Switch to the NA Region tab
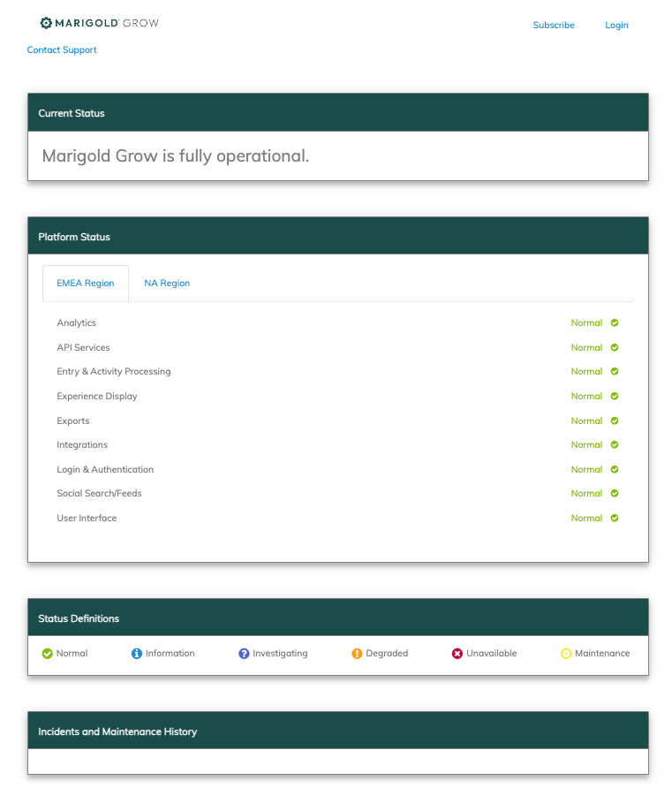This screenshot has height=788, width=672. [x=167, y=284]
